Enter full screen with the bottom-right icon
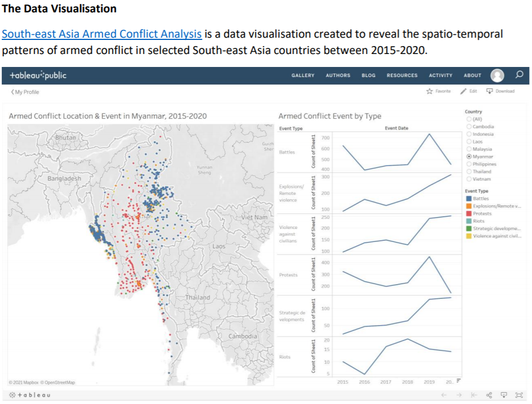The image size is (532, 404). pyautogui.click(x=519, y=395)
